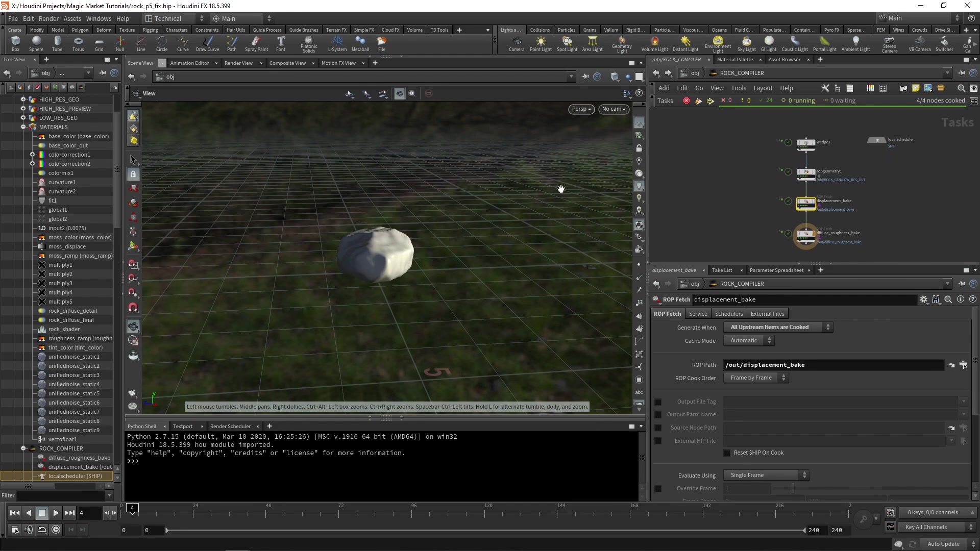Click the ROP Path input field
This screenshot has width=980, height=551.
833,365
